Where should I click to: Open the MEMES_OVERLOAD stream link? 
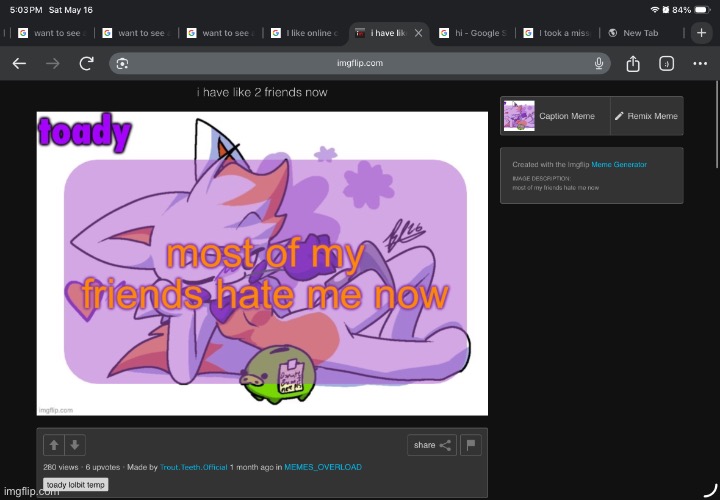(x=323, y=467)
